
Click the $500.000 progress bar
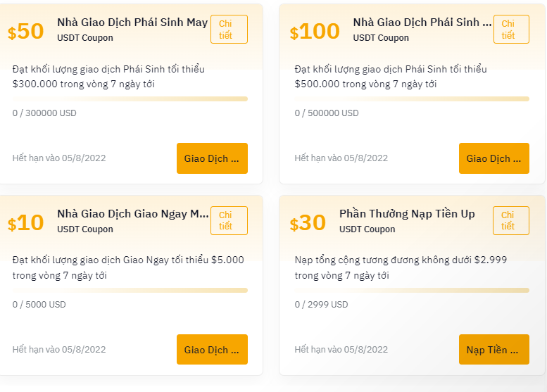click(x=412, y=99)
